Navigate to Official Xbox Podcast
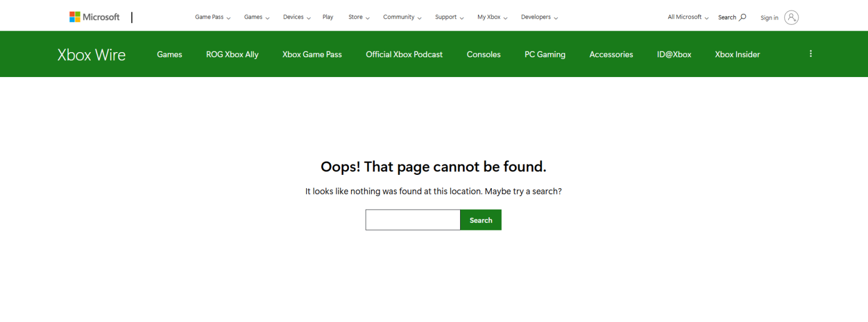868x322 pixels. pos(404,54)
